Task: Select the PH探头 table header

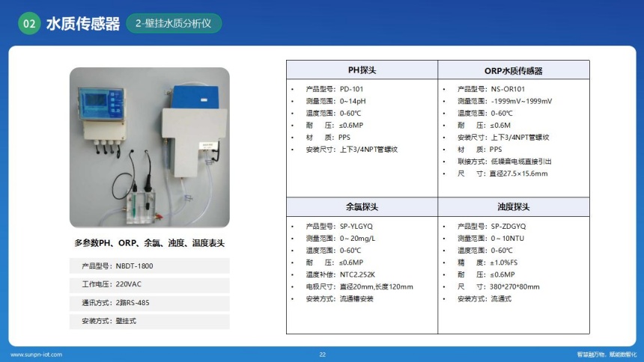Action: click(x=362, y=70)
